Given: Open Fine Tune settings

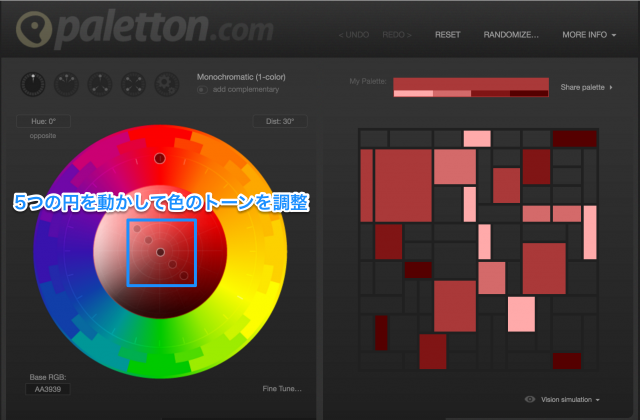Looking at the screenshot, I should [282, 389].
